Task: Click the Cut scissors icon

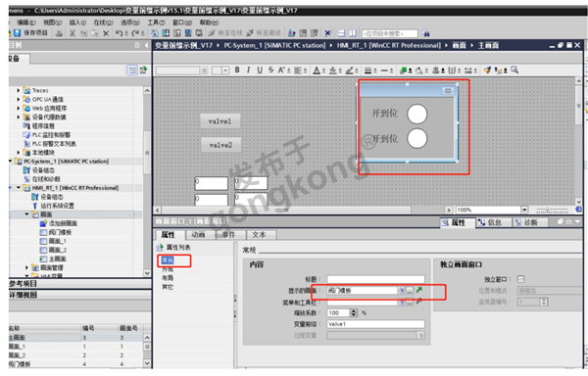Action: pos(72,33)
